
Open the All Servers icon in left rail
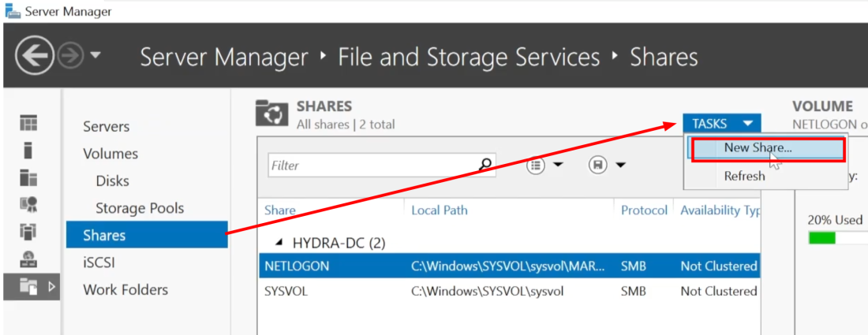(29, 178)
